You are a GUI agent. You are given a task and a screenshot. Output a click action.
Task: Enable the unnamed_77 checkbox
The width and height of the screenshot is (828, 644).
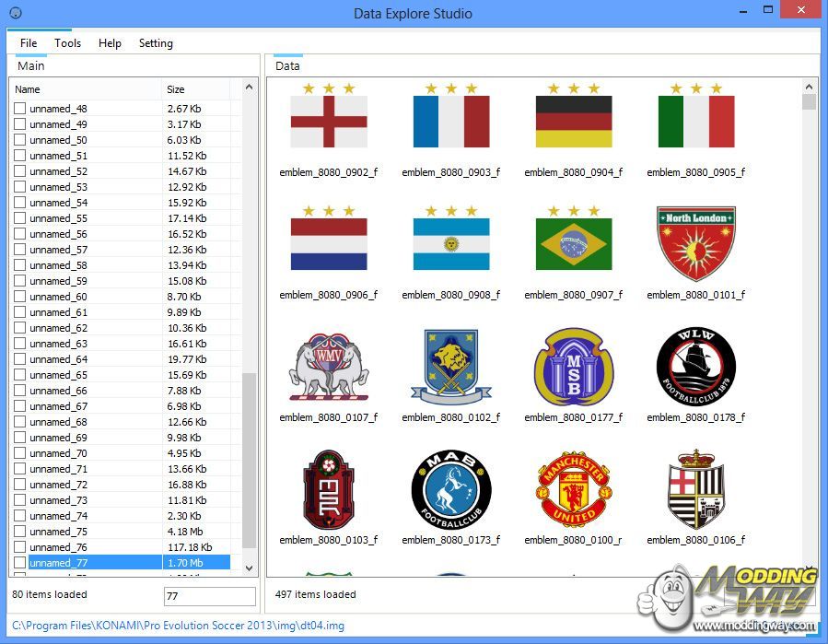(19, 563)
